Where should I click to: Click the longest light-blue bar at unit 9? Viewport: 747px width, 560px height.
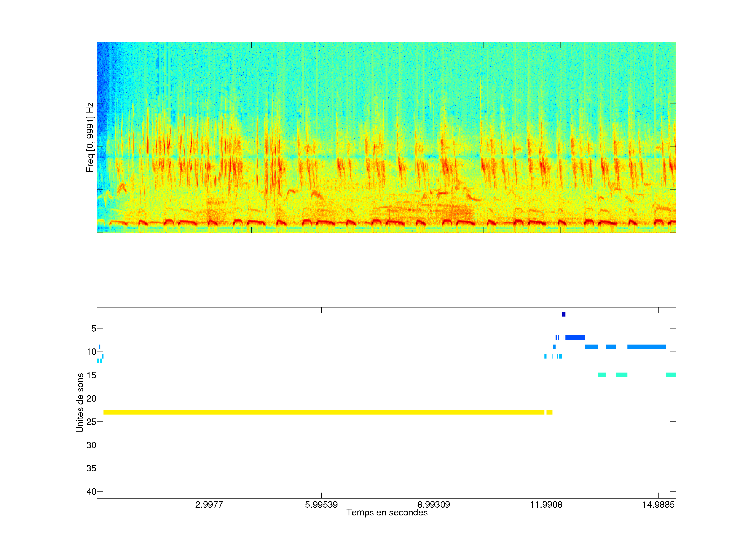tap(646, 347)
